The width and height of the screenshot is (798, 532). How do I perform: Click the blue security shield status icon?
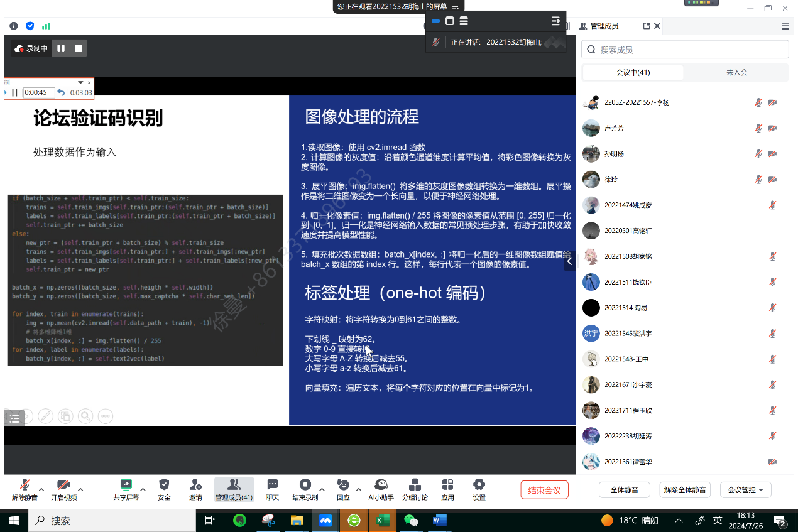[30, 26]
